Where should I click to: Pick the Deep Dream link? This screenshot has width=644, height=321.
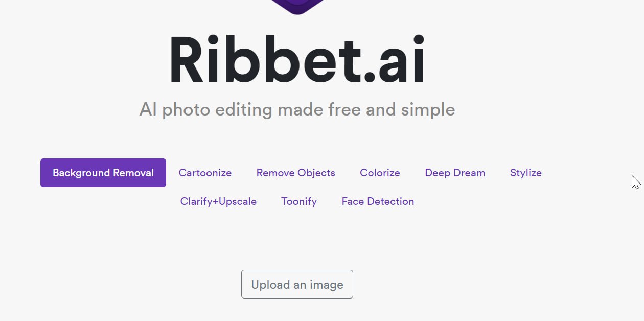[x=455, y=173]
